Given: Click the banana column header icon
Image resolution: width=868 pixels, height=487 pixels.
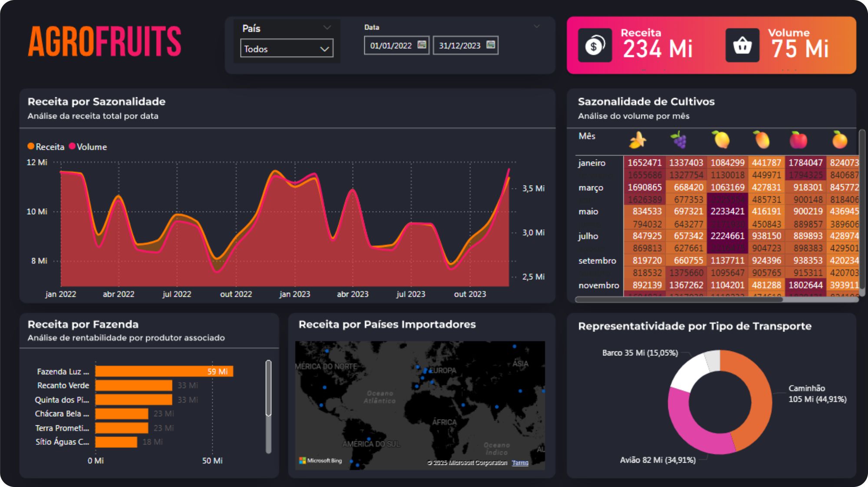Looking at the screenshot, I should tap(637, 140).
